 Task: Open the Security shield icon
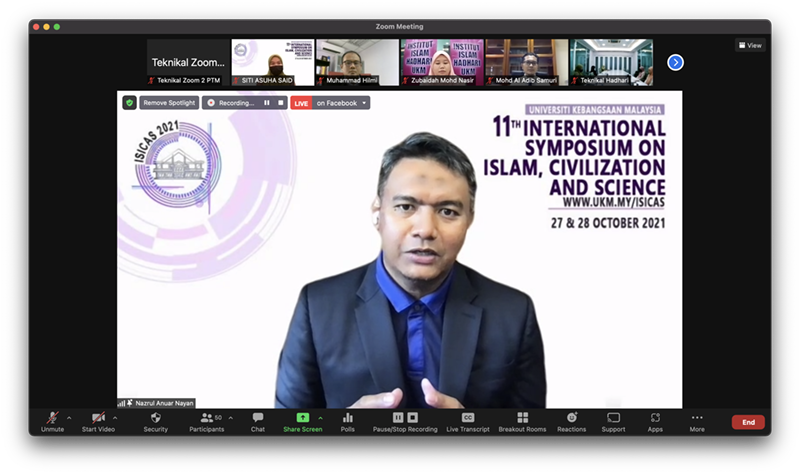click(155, 418)
